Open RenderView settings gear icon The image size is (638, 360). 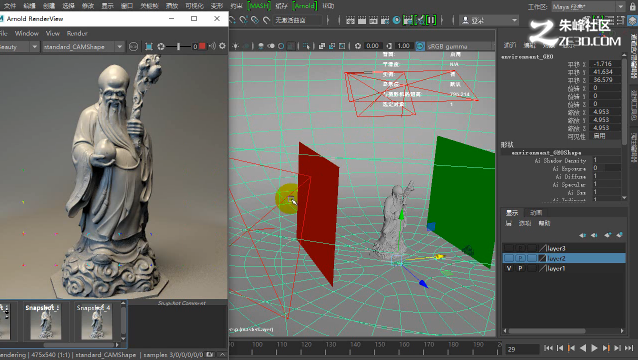click(x=222, y=46)
